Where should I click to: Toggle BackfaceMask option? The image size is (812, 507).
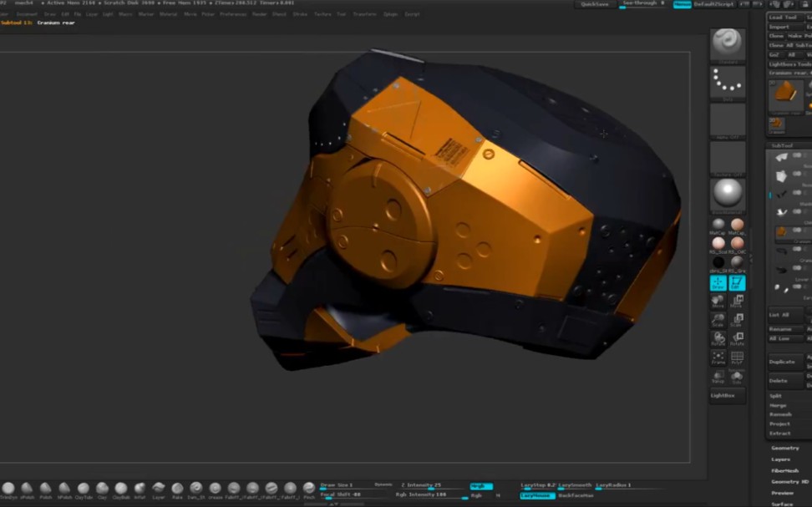[x=576, y=495]
